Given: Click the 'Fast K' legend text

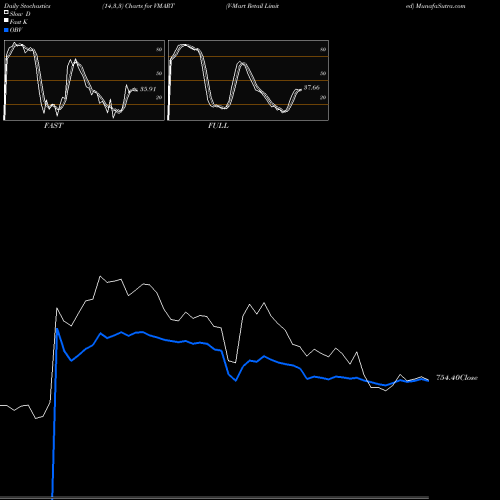Looking at the screenshot, I should point(19,22).
